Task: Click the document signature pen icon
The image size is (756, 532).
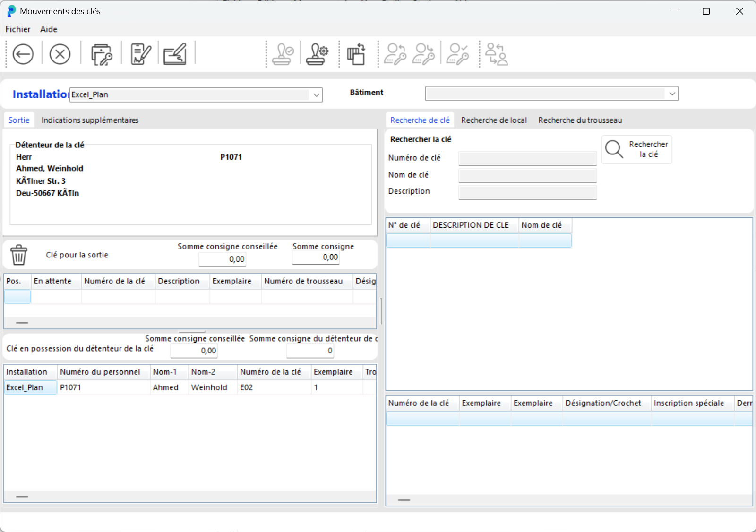Action: 140,54
